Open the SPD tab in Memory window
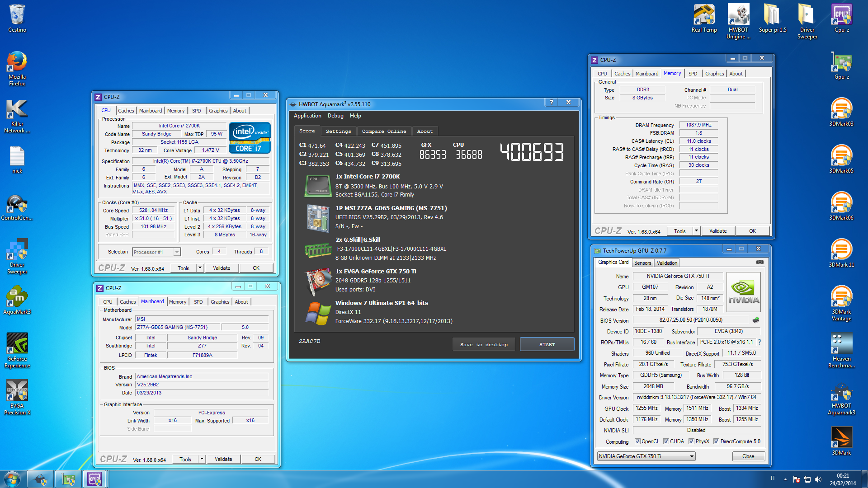868x488 pixels. 693,74
